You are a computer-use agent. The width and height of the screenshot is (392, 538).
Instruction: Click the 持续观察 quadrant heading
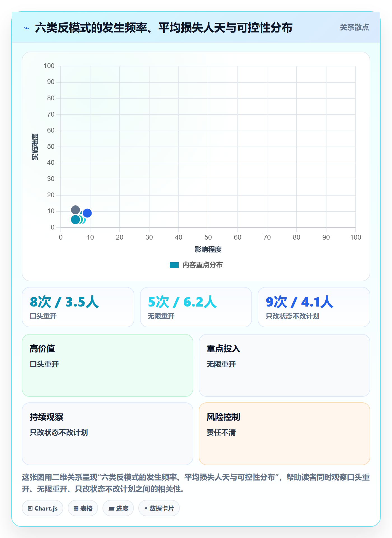tap(46, 417)
